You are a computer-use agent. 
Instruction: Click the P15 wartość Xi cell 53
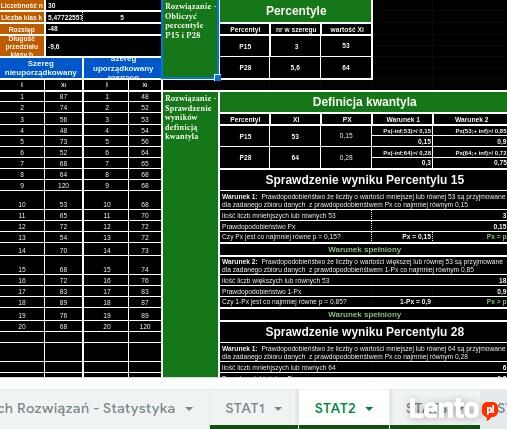point(346,46)
